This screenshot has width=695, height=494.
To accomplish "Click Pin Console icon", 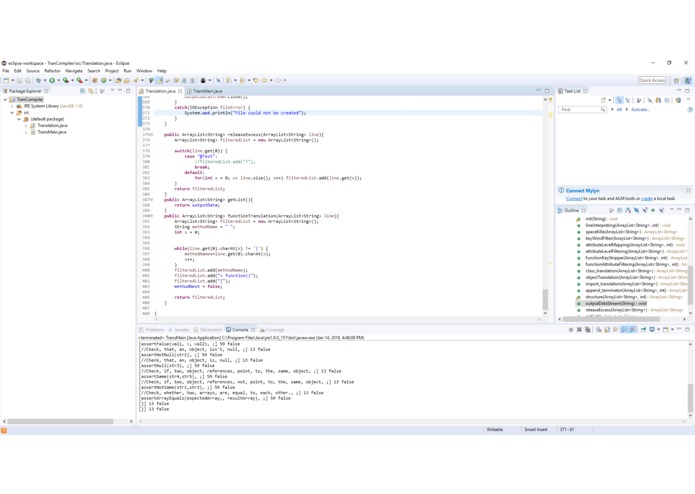I will tap(643, 330).
